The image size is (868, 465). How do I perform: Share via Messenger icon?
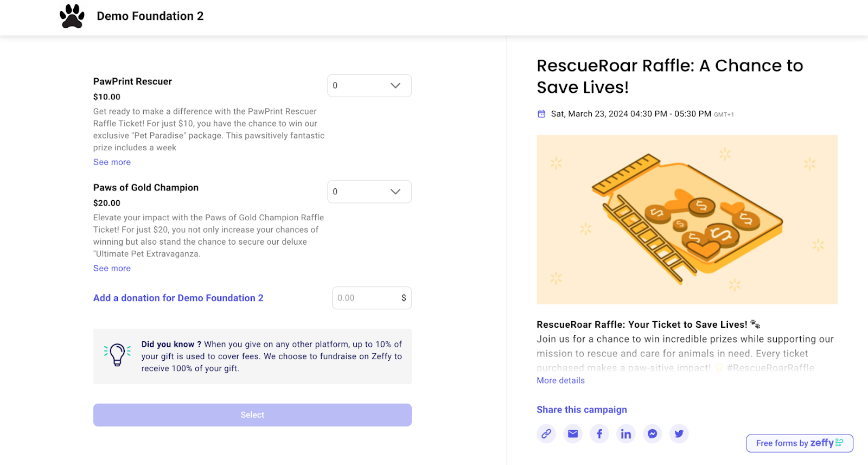652,434
